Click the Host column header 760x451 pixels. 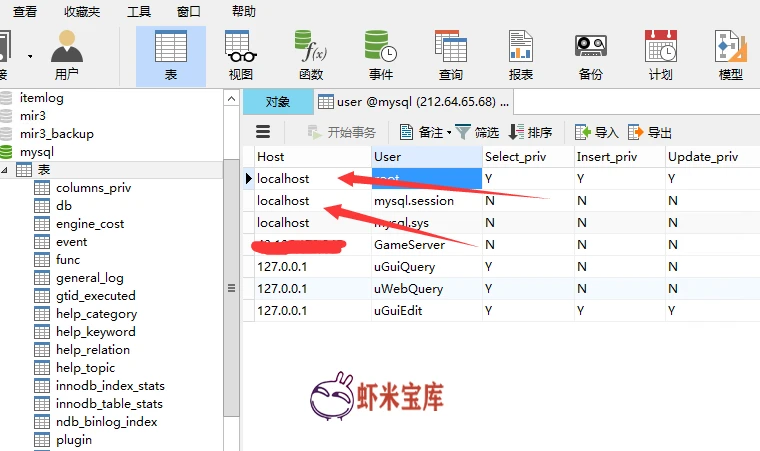pyautogui.click(x=313, y=157)
